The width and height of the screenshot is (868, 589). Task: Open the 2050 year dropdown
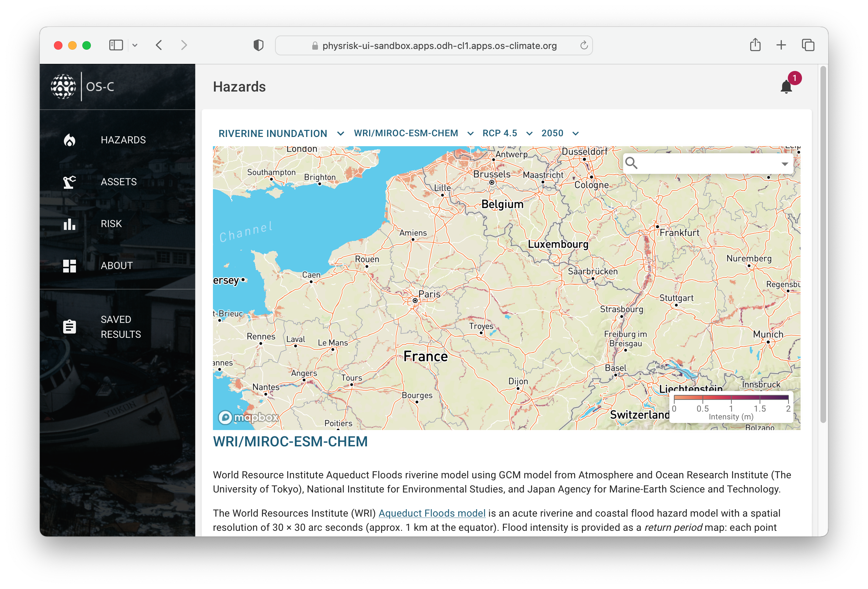coord(560,133)
